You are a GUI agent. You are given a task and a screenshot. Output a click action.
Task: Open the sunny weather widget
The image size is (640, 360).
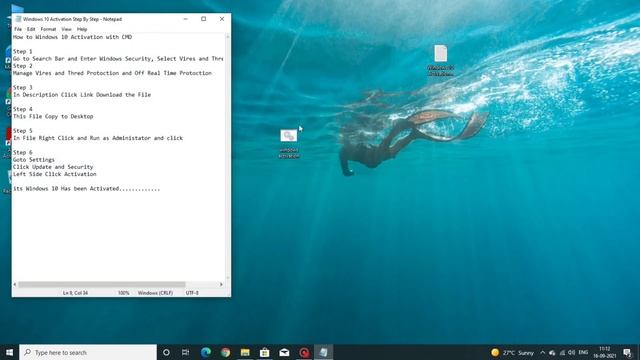click(513, 353)
